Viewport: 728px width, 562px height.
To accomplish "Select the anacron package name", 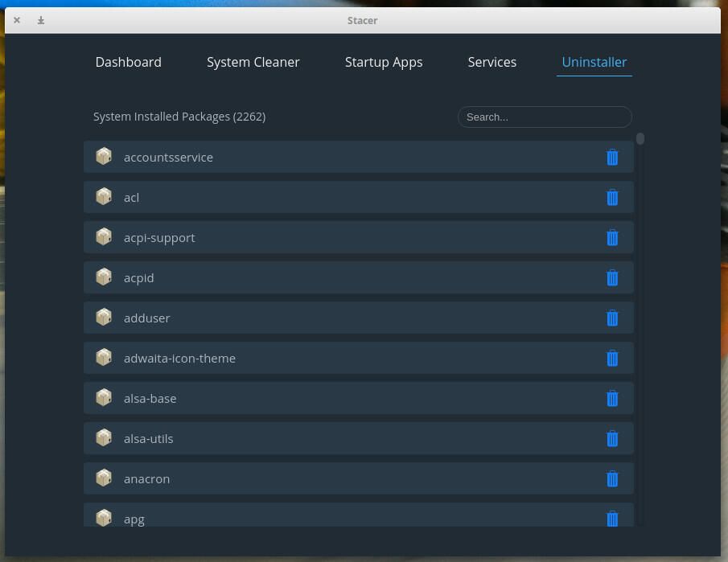I will pos(146,479).
